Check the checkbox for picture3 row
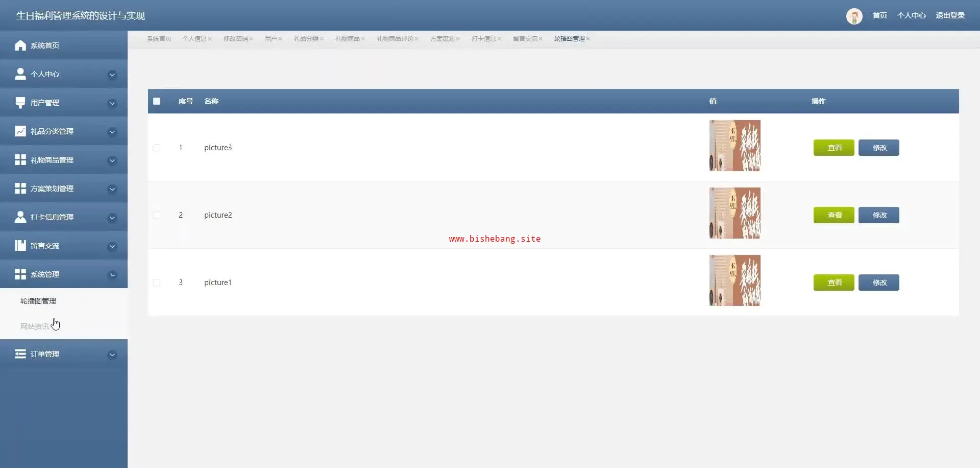This screenshot has width=980, height=468. pyautogui.click(x=157, y=148)
